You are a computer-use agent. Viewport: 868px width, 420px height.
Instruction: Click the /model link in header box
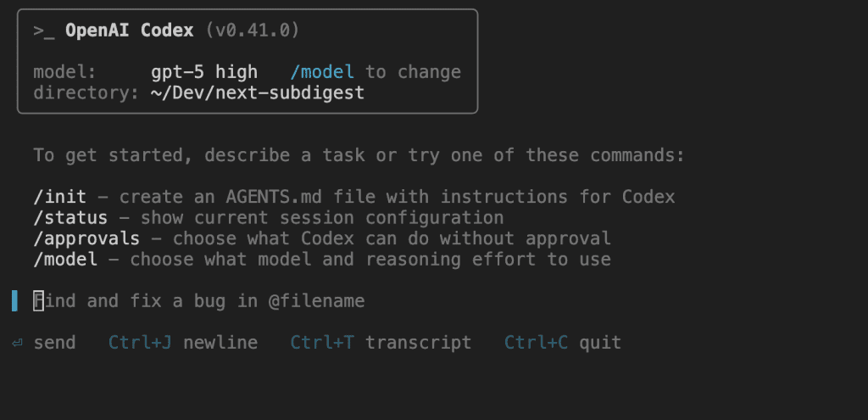pyautogui.click(x=322, y=72)
